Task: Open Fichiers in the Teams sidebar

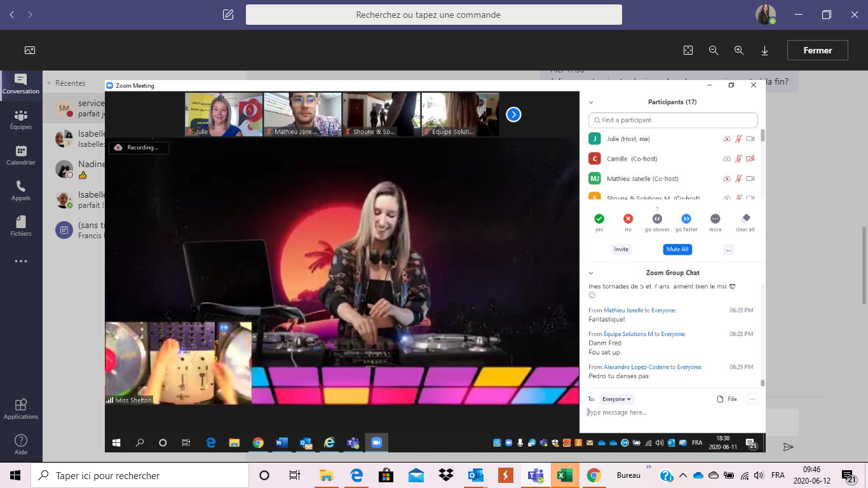Action: pos(21,226)
